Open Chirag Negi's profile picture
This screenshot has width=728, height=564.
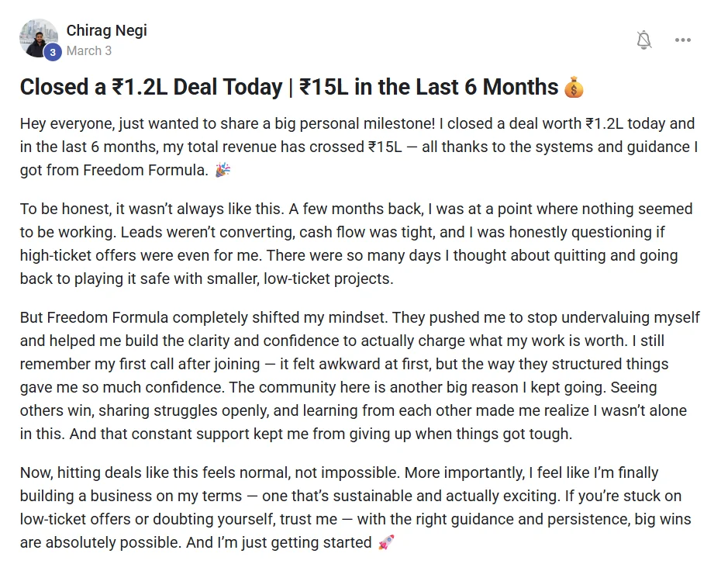pos(39,39)
